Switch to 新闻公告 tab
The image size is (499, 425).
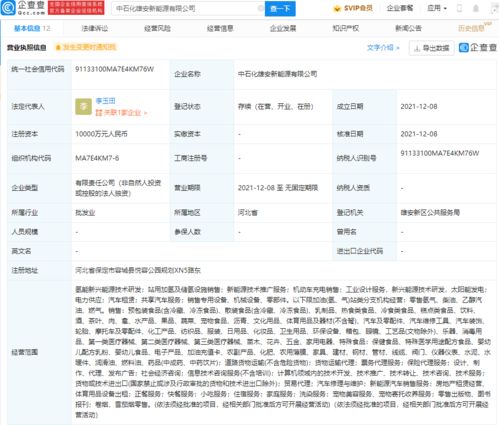[x=408, y=28]
